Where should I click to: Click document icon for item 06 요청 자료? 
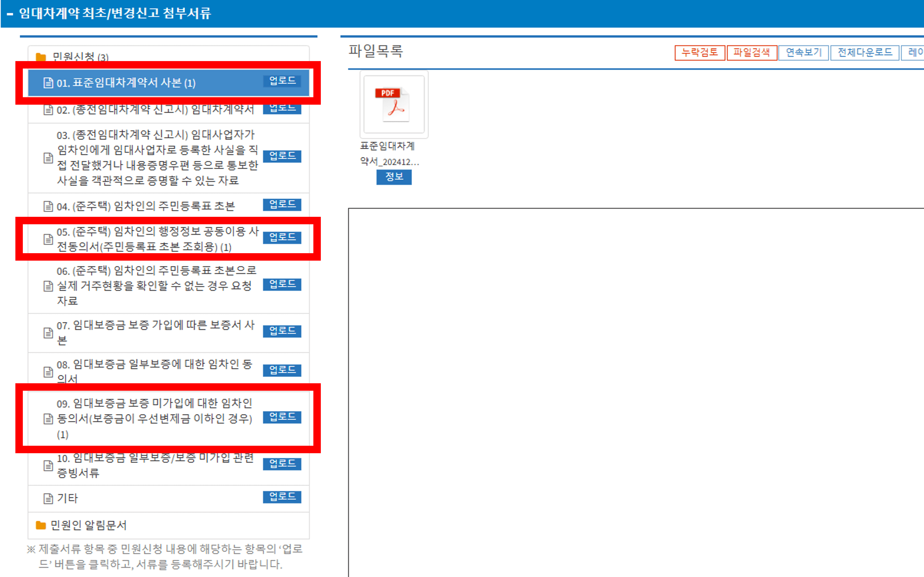pos(48,286)
